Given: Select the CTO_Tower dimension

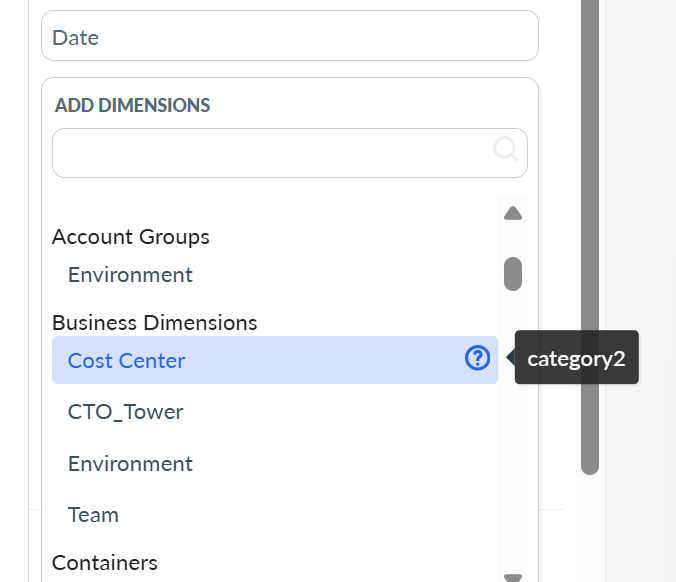Looking at the screenshot, I should pos(126,412).
